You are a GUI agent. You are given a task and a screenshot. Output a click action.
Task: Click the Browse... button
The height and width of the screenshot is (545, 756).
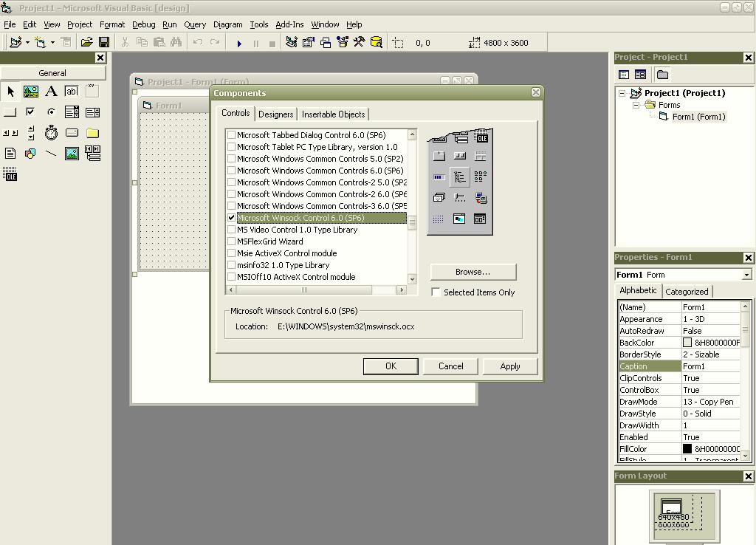click(473, 272)
